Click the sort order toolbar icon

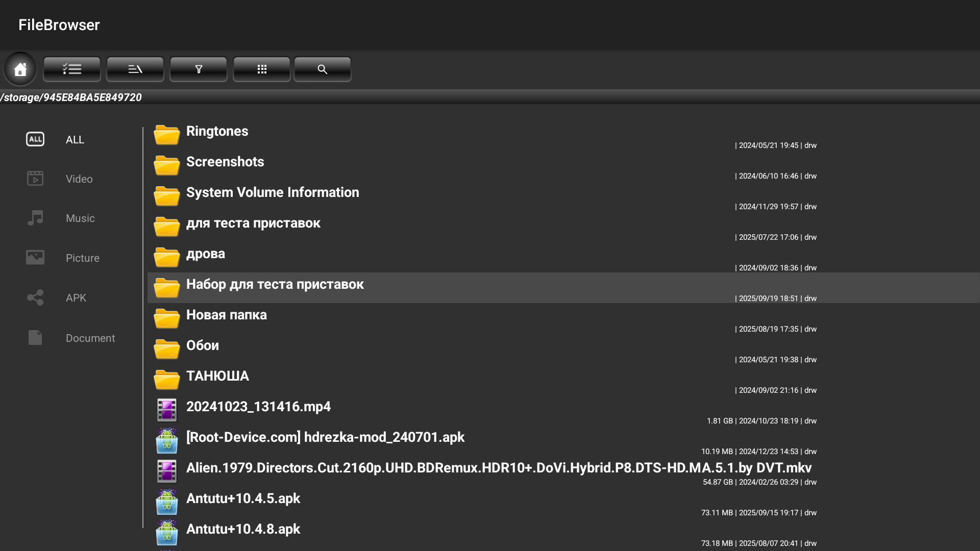click(135, 69)
